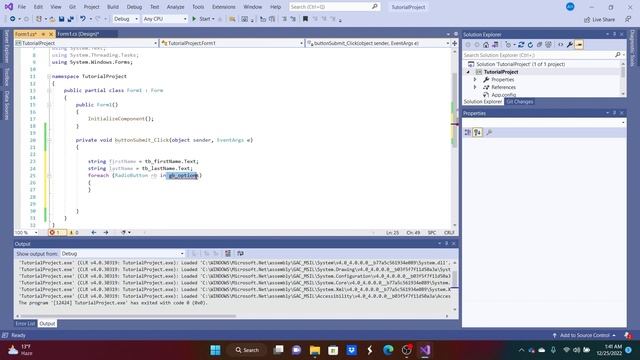The width and height of the screenshot is (640, 360).
Task: Open File Explorer from the taskbar
Action: [x=315, y=350]
